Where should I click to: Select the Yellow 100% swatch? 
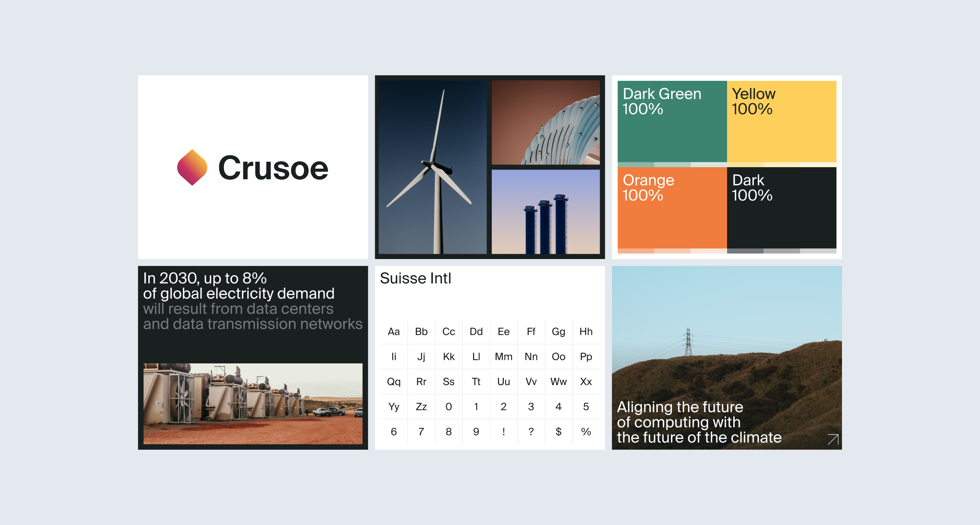coord(781,122)
